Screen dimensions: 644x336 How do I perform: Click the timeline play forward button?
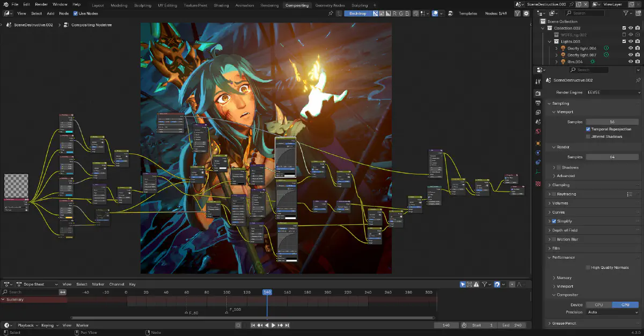tap(274, 325)
